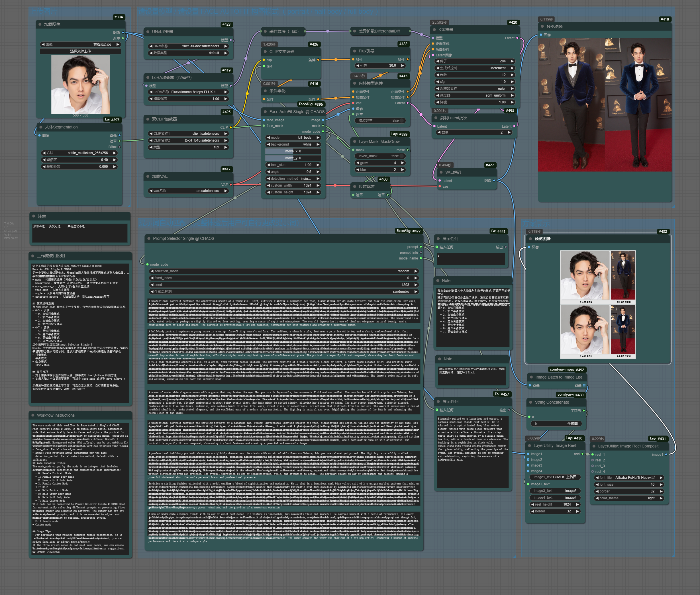Screen dimensions: 700x595
Task: Increase the 种子 value with its right arrow
Action: [512, 62]
